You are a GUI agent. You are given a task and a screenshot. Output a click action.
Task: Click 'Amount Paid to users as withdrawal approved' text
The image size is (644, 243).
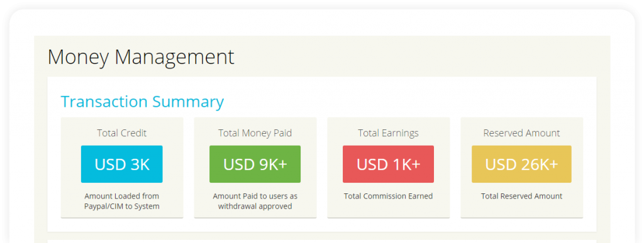(255, 201)
